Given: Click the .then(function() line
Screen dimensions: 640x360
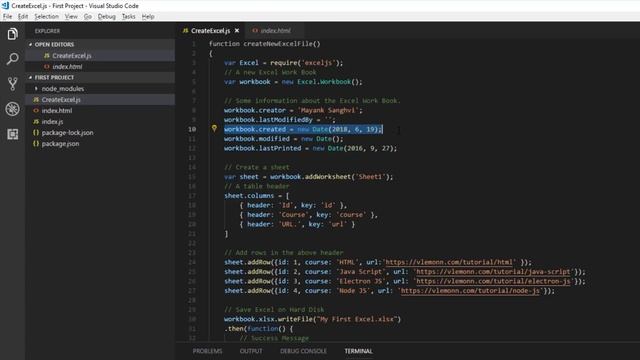Looking at the screenshot, I should (x=258, y=329).
